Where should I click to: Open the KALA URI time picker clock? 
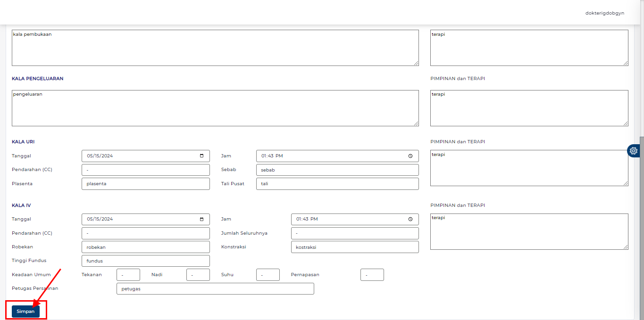point(410,156)
